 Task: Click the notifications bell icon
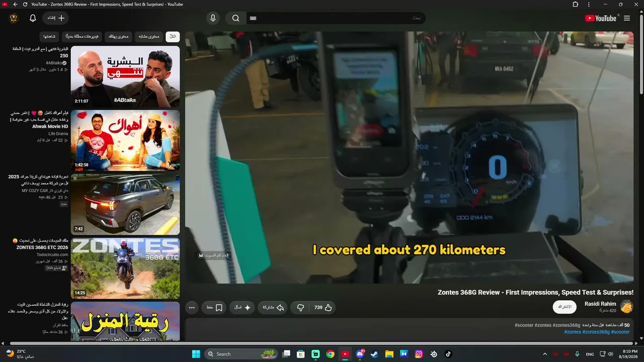coord(33,18)
